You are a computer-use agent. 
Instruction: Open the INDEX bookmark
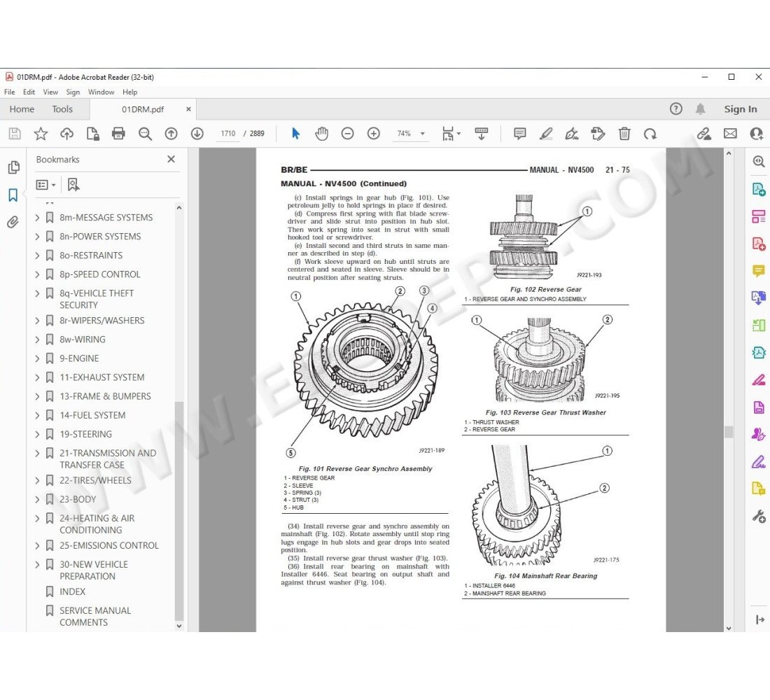[x=72, y=591]
